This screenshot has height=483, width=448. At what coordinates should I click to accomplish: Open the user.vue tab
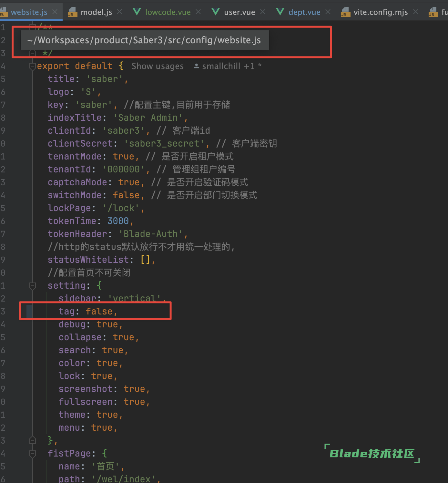239,12
